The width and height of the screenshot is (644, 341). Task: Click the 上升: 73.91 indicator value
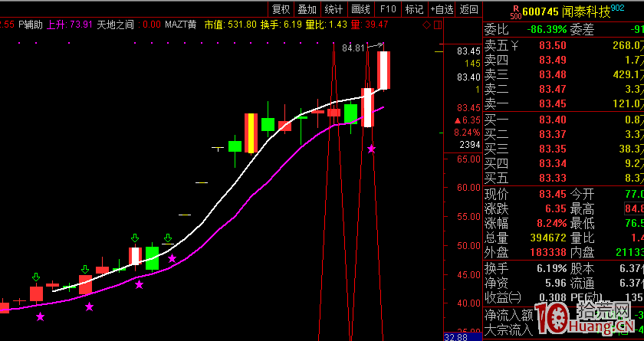(69, 25)
